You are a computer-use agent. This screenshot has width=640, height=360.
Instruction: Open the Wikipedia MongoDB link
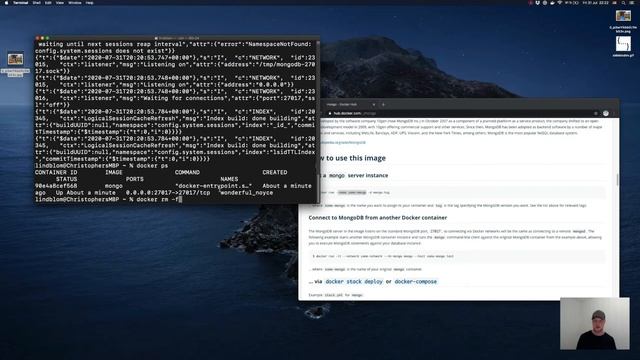pos(343,142)
